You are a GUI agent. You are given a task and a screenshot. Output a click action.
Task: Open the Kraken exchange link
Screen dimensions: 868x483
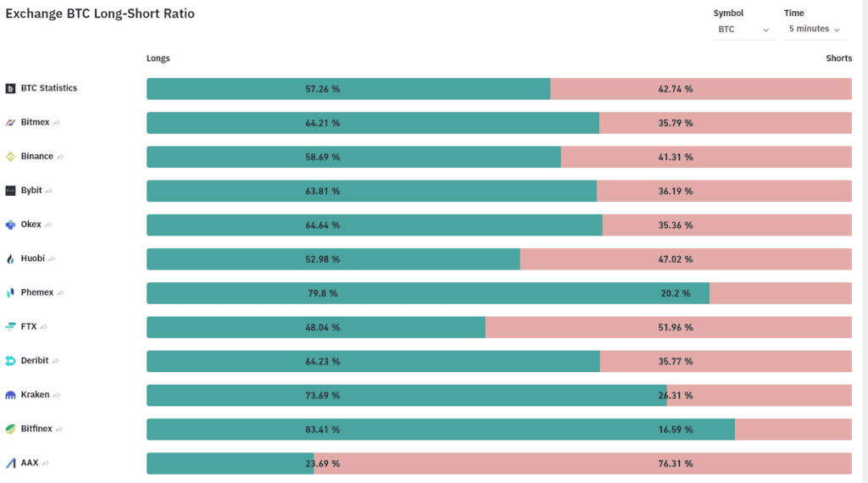35,395
